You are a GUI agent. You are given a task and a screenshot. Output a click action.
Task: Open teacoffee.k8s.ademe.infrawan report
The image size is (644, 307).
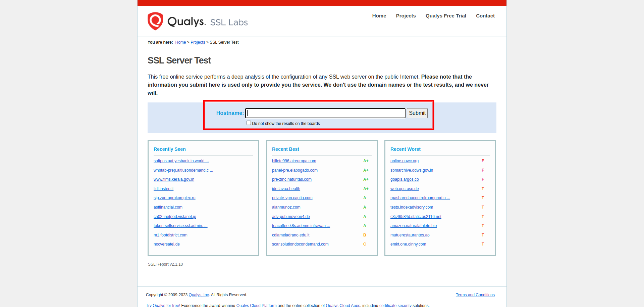(301, 226)
